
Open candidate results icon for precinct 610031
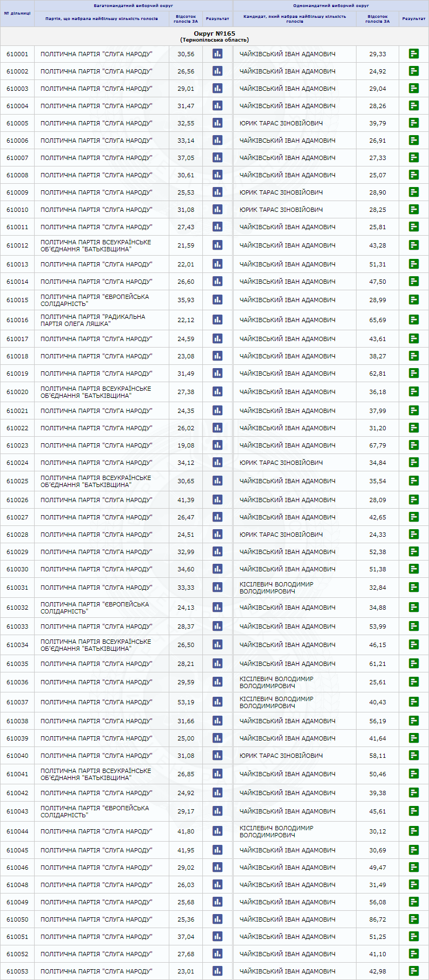click(414, 587)
